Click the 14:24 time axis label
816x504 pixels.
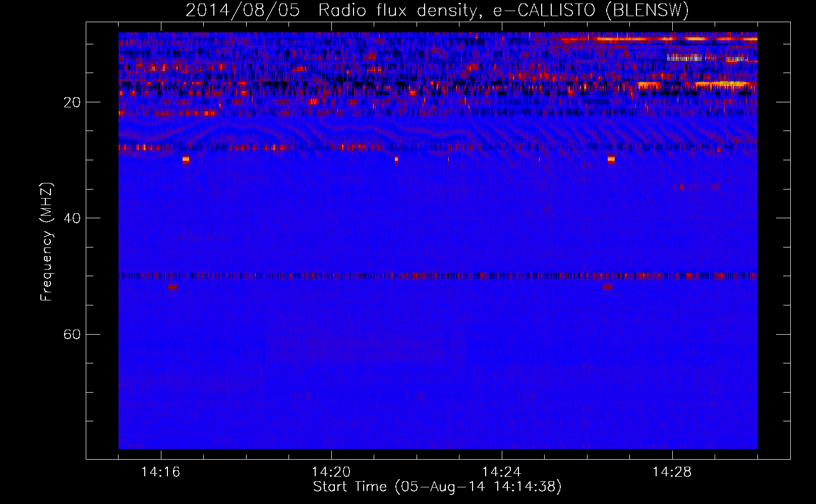(x=501, y=472)
